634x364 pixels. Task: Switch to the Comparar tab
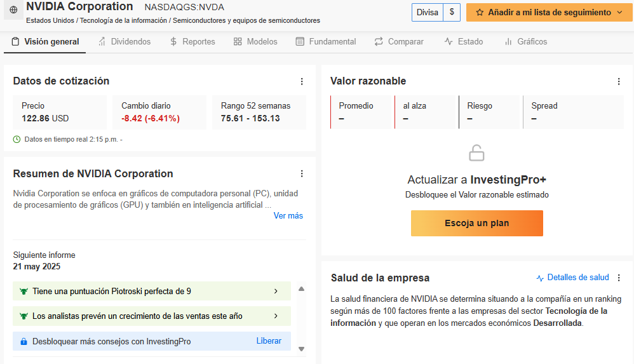click(399, 42)
